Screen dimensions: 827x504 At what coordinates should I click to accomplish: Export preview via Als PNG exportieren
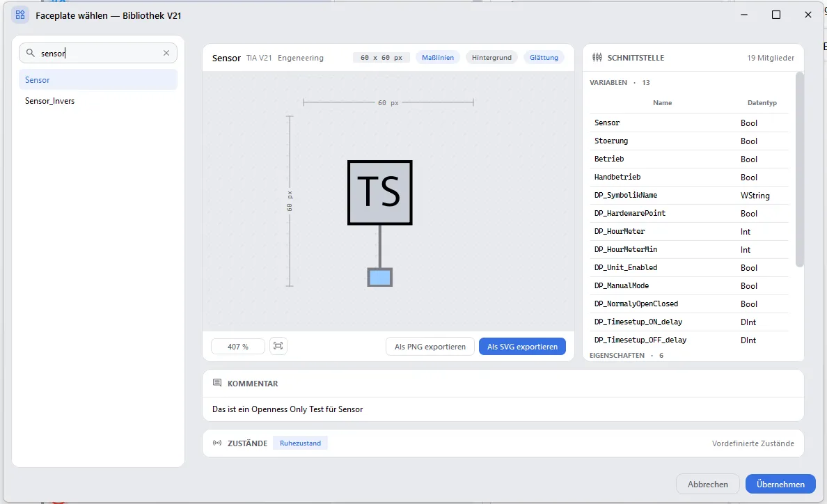(x=430, y=347)
